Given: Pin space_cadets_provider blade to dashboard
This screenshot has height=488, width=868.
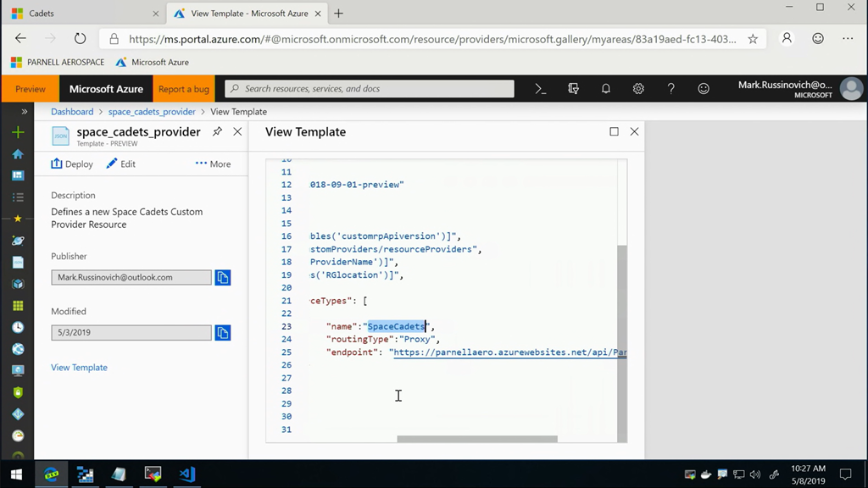Looking at the screenshot, I should point(217,132).
